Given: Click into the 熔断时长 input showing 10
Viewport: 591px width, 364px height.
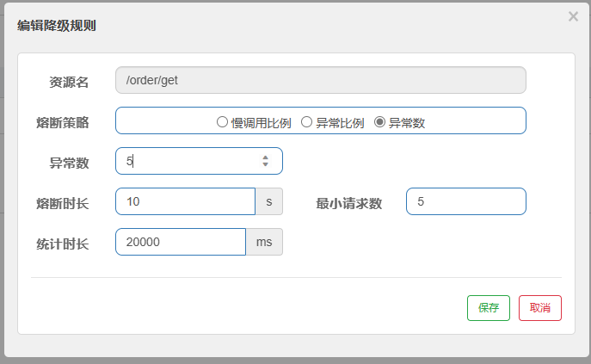Looking at the screenshot, I should 186,201.
